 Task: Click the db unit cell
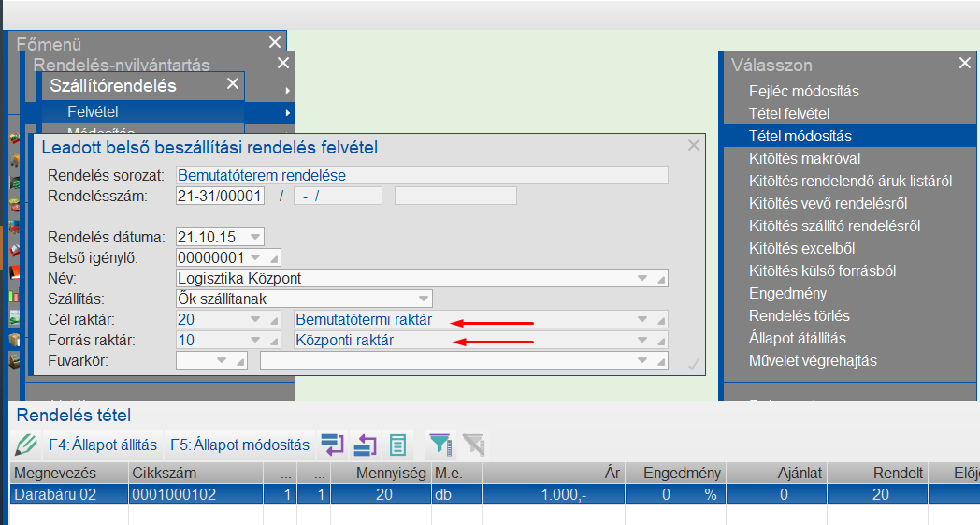(x=456, y=494)
